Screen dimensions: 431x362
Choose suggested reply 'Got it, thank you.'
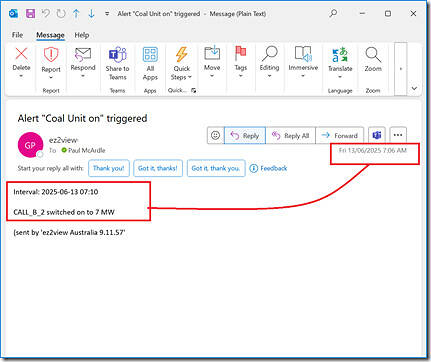point(216,168)
